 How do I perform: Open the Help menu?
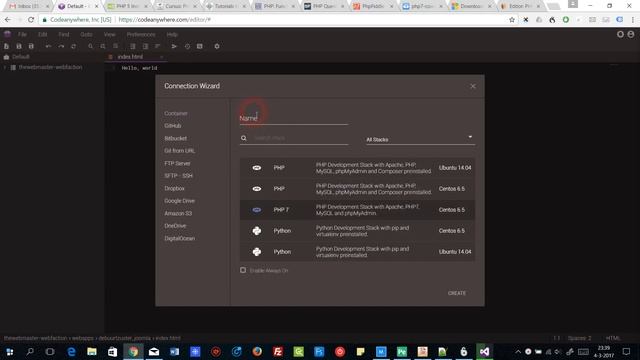pos(172,34)
